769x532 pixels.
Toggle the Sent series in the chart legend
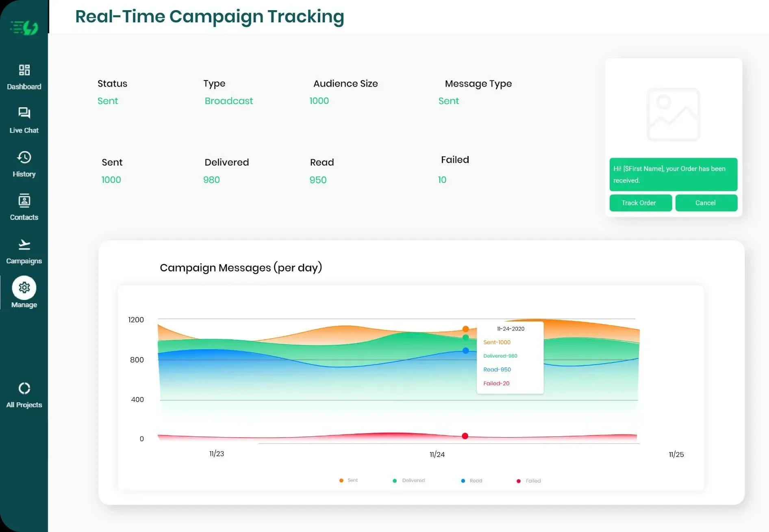[348, 480]
